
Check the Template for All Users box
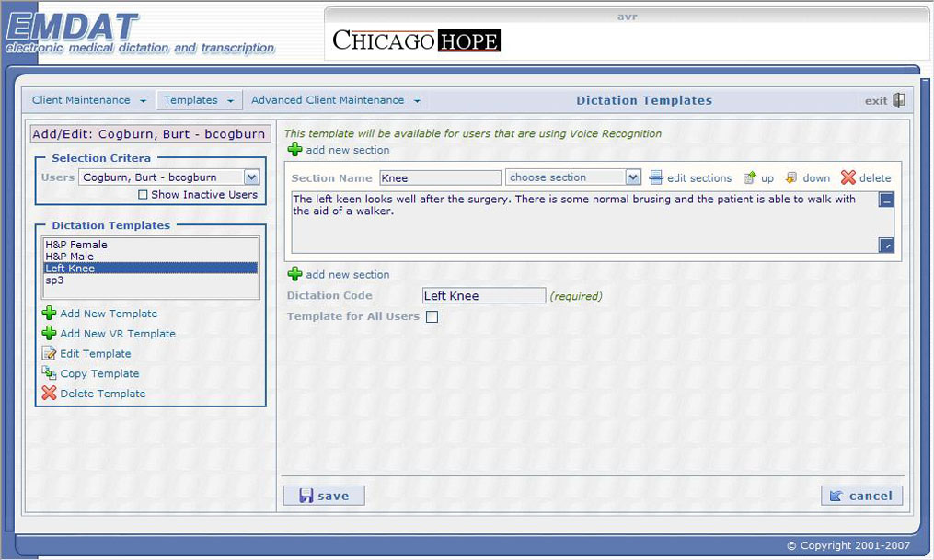(432, 317)
